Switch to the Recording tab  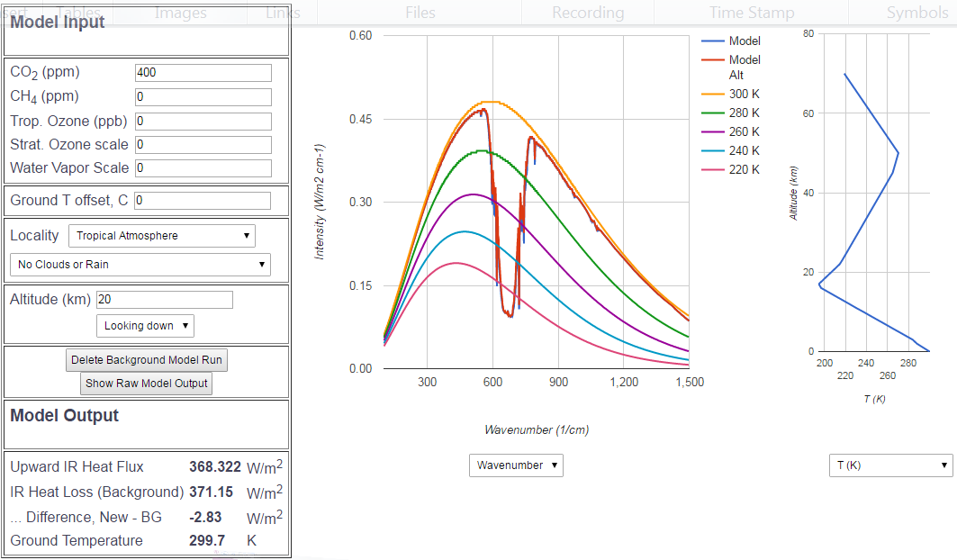pyautogui.click(x=587, y=13)
